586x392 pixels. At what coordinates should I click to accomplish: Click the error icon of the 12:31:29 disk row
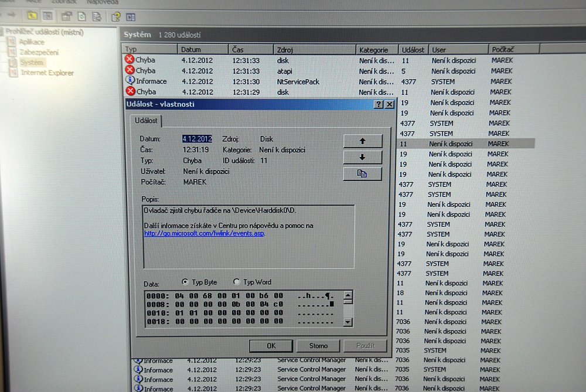131,91
